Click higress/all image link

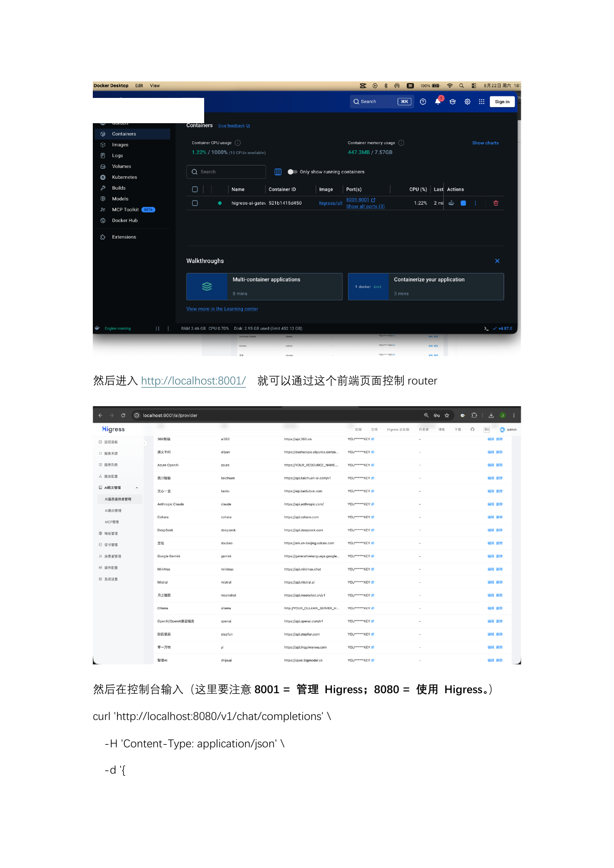330,203
